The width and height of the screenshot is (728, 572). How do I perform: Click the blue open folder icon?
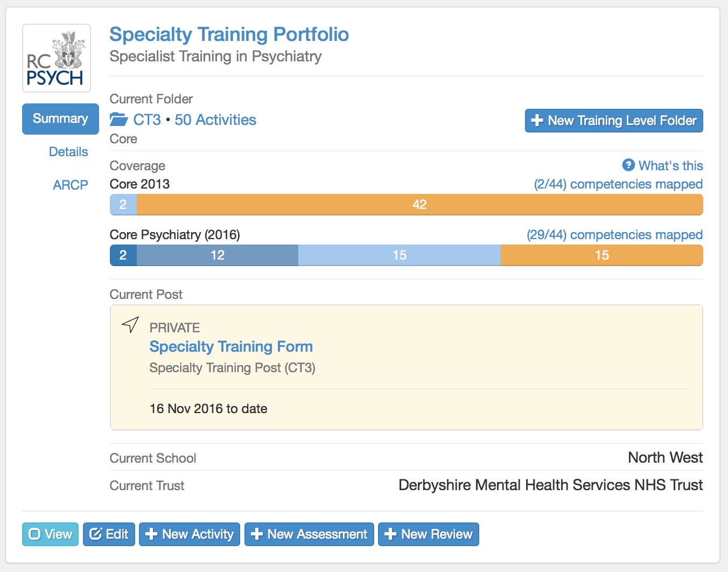tap(118, 120)
